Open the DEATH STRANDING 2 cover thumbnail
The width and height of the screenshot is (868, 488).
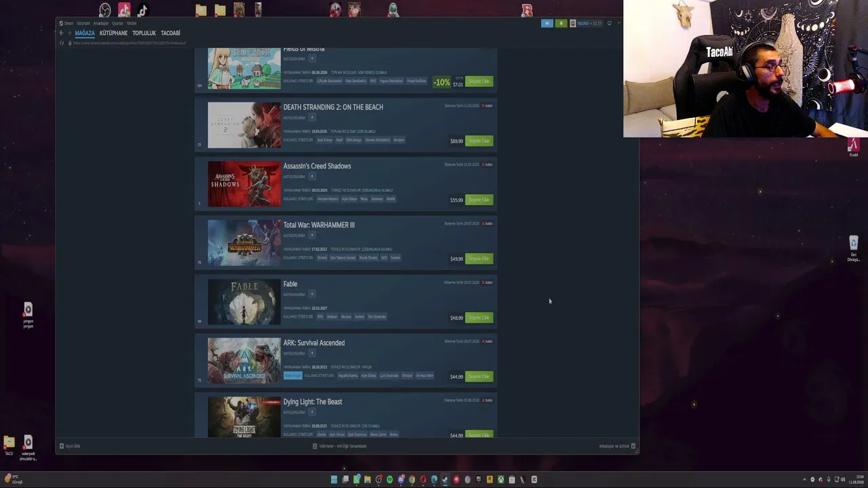(244, 125)
